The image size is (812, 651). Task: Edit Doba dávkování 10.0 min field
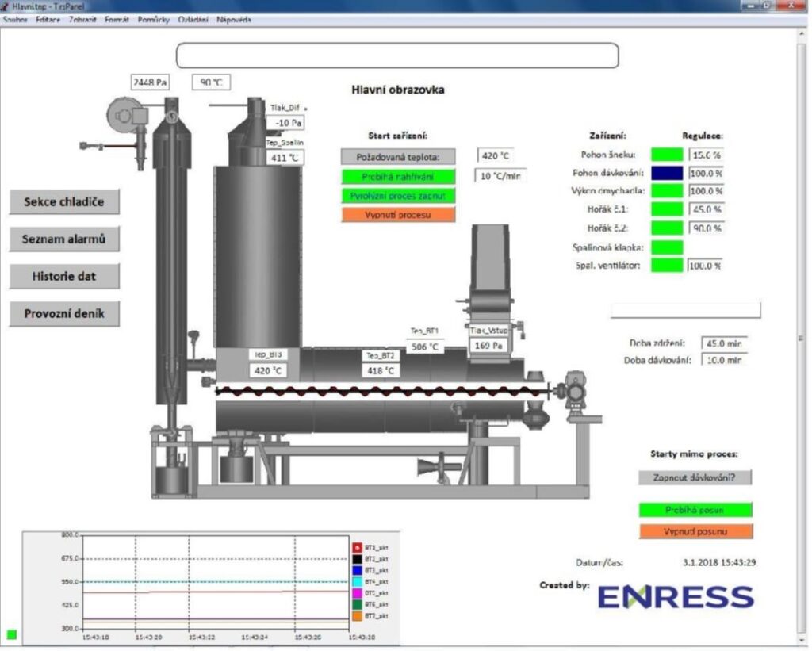724,359
